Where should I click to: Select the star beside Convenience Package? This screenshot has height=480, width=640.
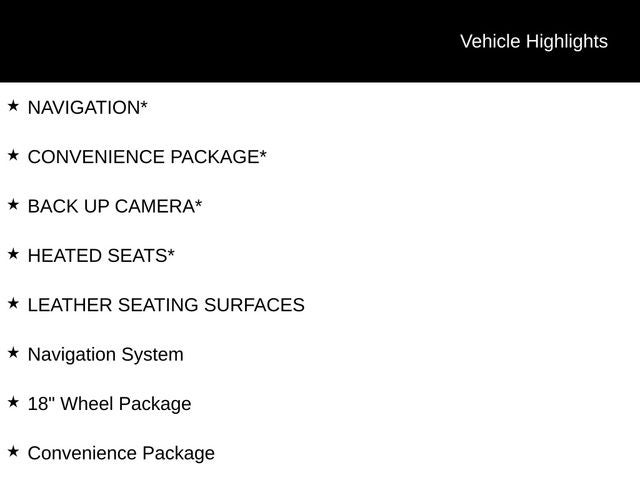coord(13,451)
